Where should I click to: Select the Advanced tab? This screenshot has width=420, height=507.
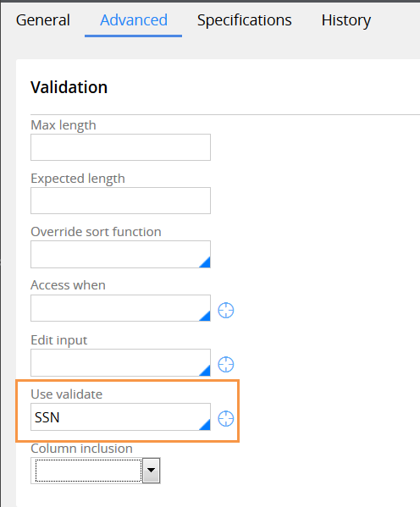pyautogui.click(x=134, y=20)
